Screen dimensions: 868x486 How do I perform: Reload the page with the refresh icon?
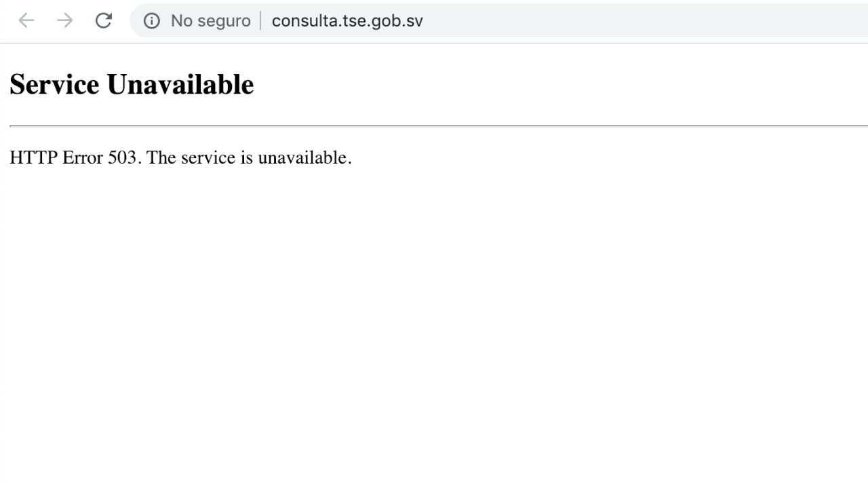(103, 21)
